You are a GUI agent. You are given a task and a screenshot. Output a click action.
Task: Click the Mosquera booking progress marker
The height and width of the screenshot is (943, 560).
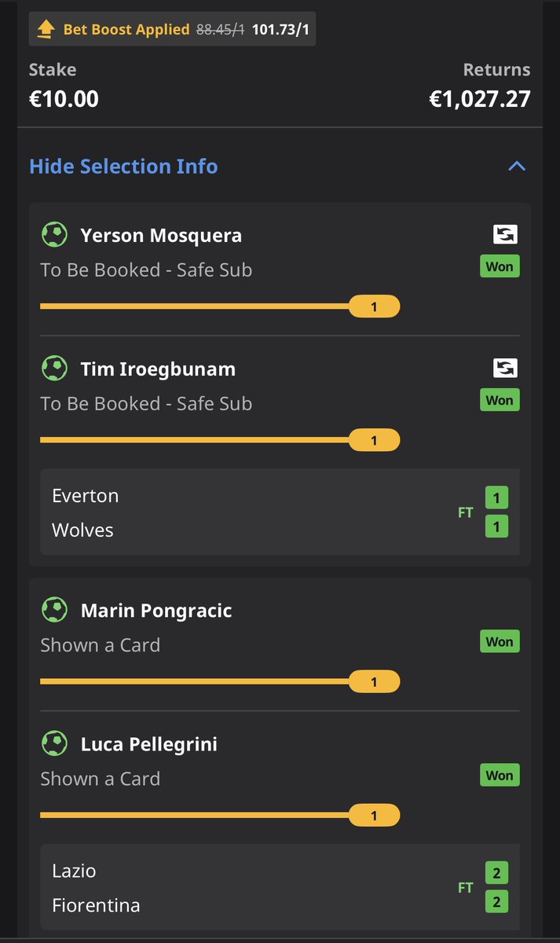click(x=374, y=306)
